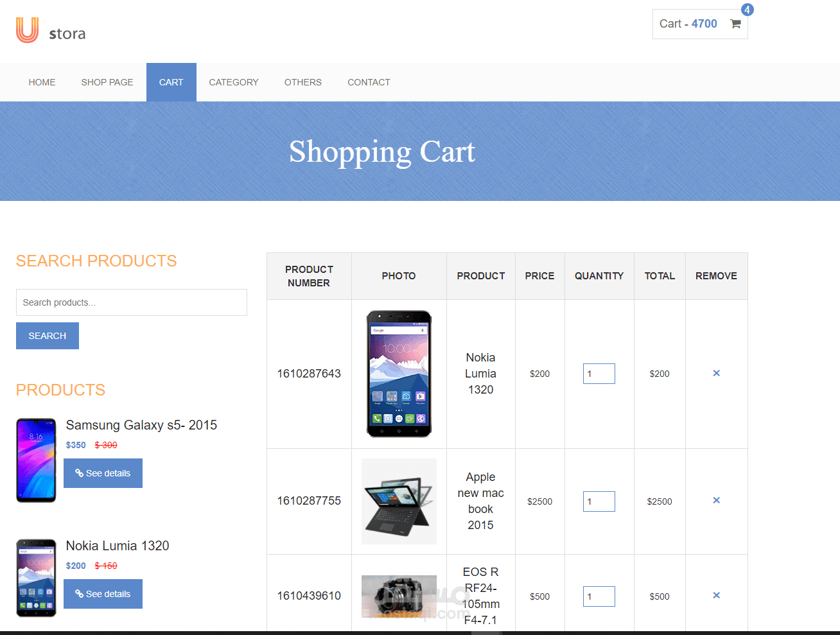The image size is (840, 635).
Task: Remove Apple new mac book 2015 row
Action: coord(716,500)
